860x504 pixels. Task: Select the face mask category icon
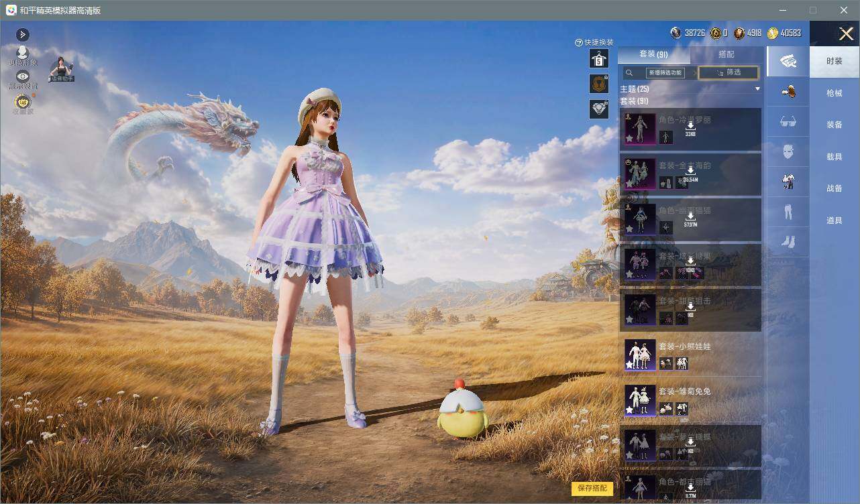click(788, 152)
